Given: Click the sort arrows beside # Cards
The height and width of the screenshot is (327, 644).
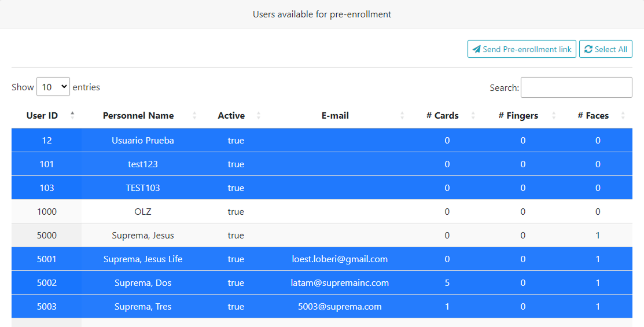Looking at the screenshot, I should coord(473,116).
